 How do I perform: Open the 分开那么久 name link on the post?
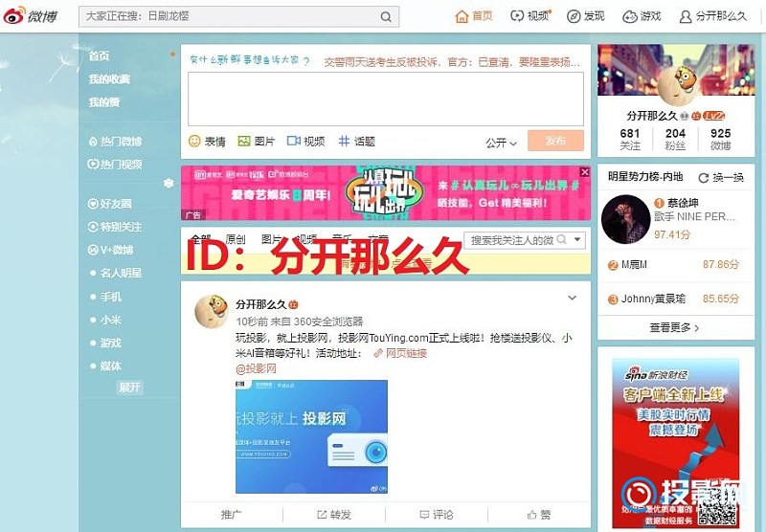tap(261, 304)
